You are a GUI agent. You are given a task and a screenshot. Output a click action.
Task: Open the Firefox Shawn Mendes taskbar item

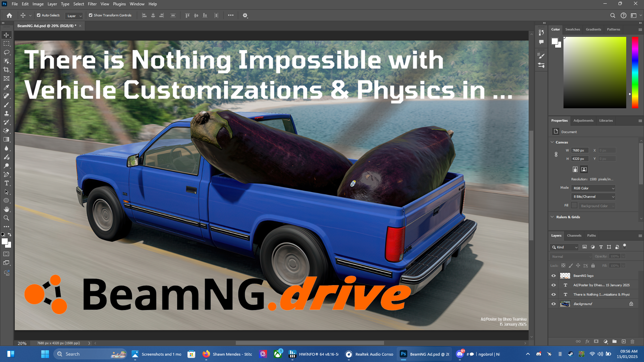pyautogui.click(x=227, y=354)
